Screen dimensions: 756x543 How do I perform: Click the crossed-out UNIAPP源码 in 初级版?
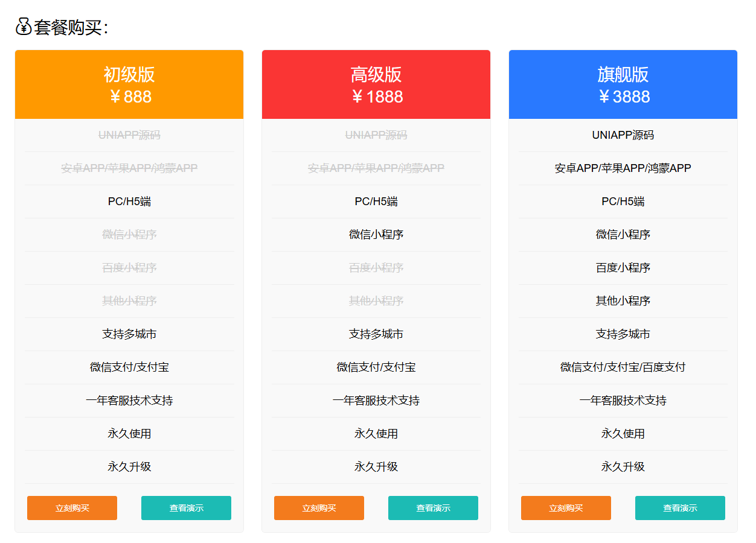pos(129,135)
